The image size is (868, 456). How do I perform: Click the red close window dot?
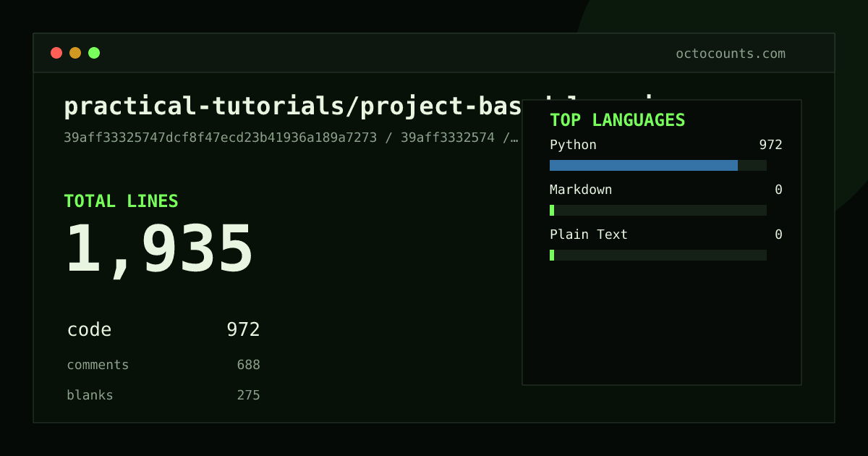coord(56,53)
